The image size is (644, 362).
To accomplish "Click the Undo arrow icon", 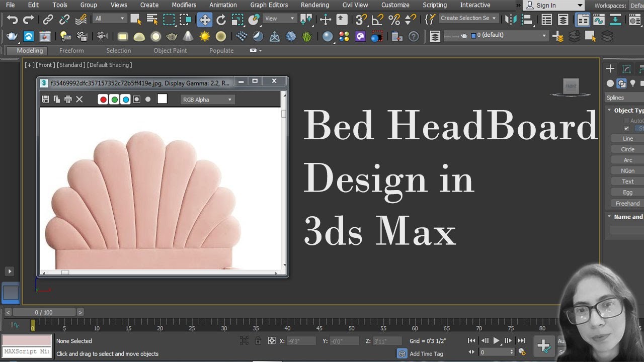I will click(x=12, y=20).
